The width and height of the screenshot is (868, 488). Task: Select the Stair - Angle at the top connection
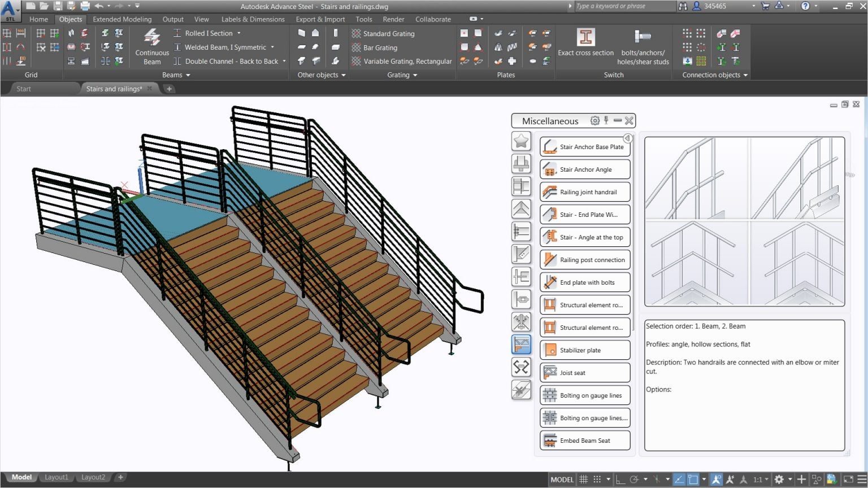(x=584, y=237)
